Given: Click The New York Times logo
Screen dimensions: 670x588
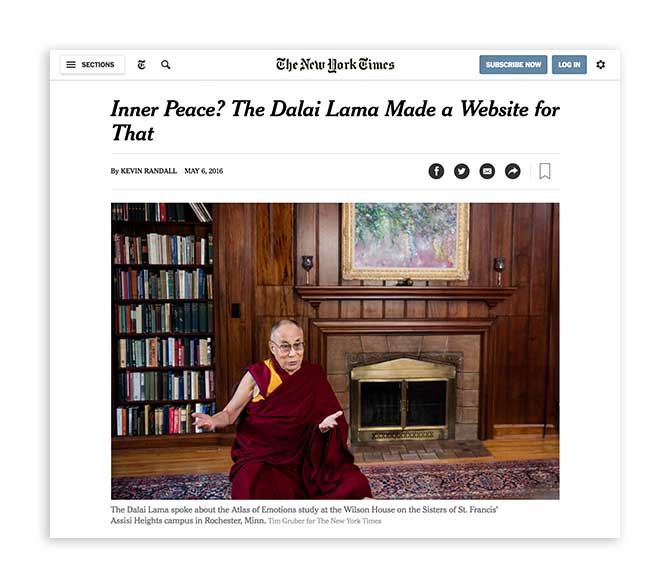Looking at the screenshot, I should tap(335, 65).
